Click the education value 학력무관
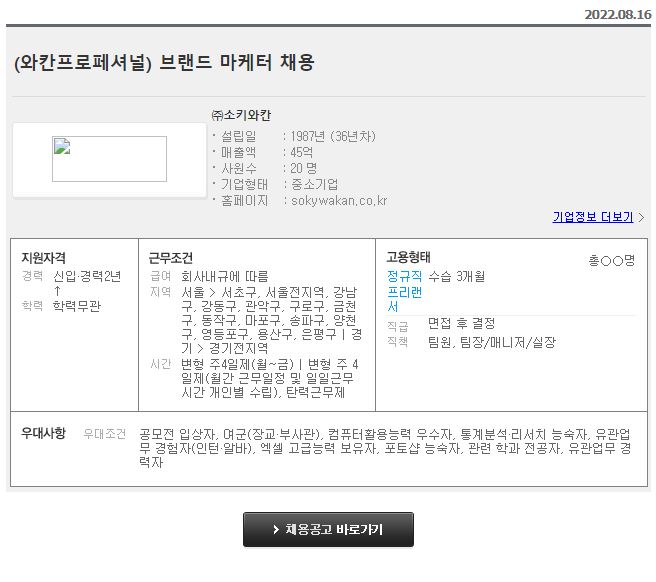Image resolution: width=656 pixels, height=582 pixels. pos(77,306)
